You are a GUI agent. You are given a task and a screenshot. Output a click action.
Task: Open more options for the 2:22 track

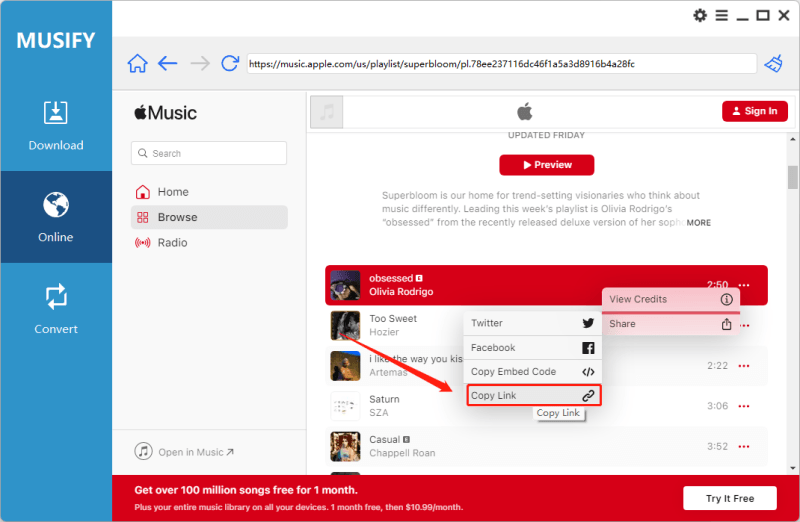click(x=744, y=366)
